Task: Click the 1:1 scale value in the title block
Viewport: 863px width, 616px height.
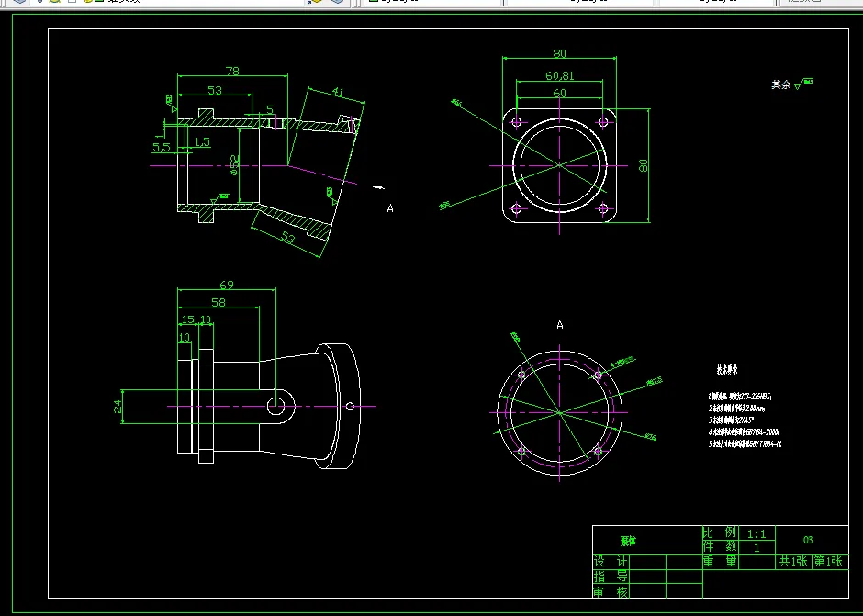Action: [x=757, y=533]
